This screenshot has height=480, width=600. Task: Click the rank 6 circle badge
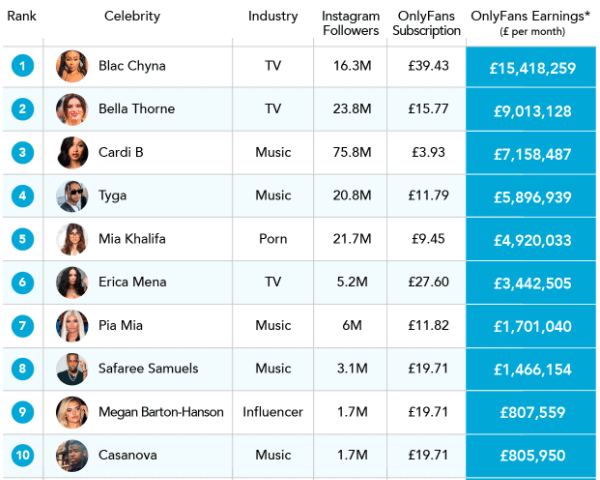tap(23, 283)
